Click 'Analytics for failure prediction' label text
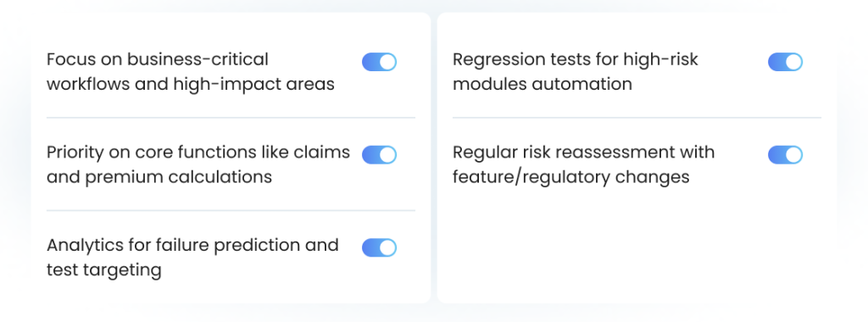This screenshot has height=322, width=868. click(x=192, y=258)
